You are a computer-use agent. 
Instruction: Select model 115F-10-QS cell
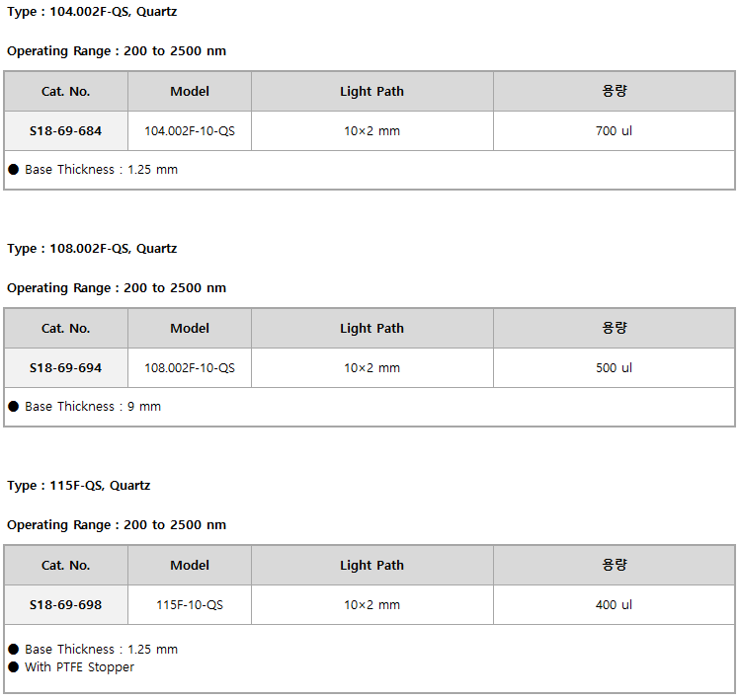coord(190,604)
